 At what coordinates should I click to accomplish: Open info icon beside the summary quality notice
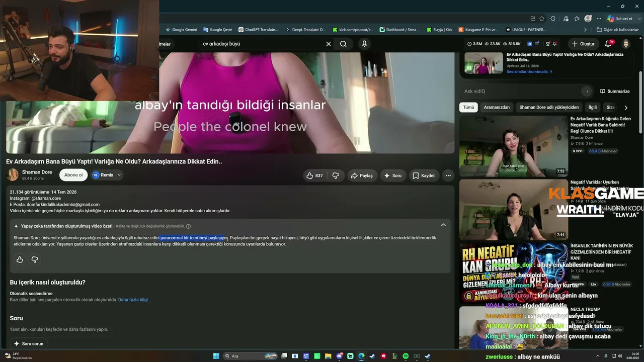188,226
